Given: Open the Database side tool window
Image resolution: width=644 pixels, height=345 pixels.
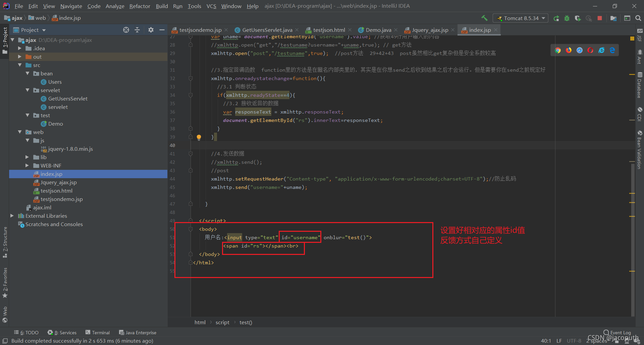Looking at the screenshot, I should tap(639, 85).
